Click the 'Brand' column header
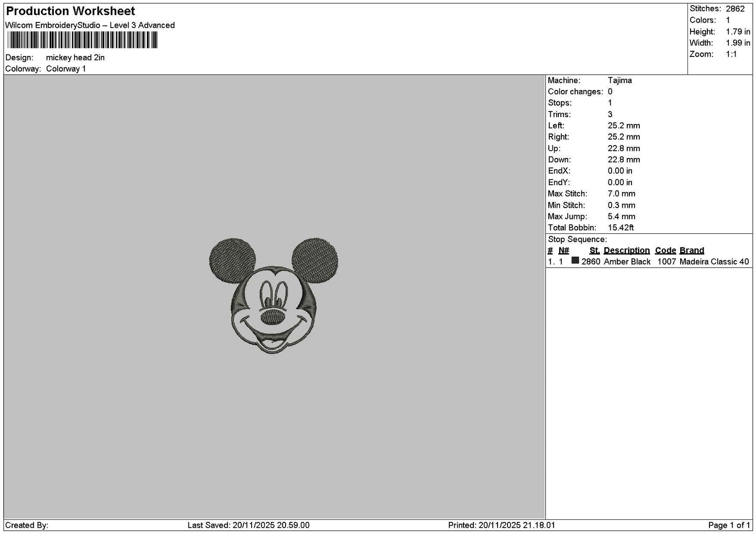 (x=692, y=251)
